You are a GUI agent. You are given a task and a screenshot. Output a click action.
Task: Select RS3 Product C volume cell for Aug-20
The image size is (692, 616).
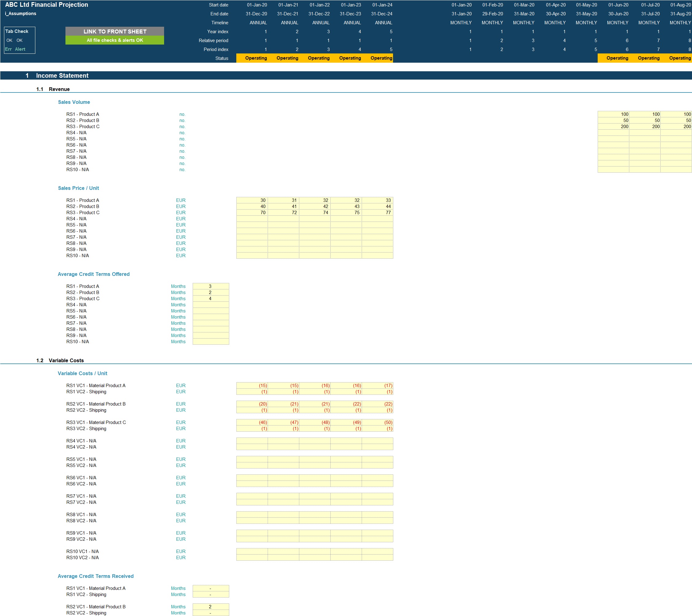click(x=676, y=127)
